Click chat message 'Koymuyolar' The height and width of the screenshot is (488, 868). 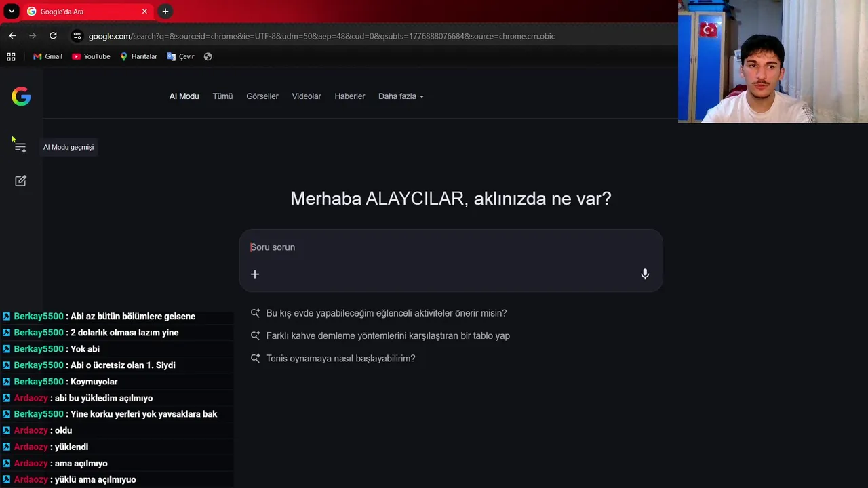click(x=94, y=382)
